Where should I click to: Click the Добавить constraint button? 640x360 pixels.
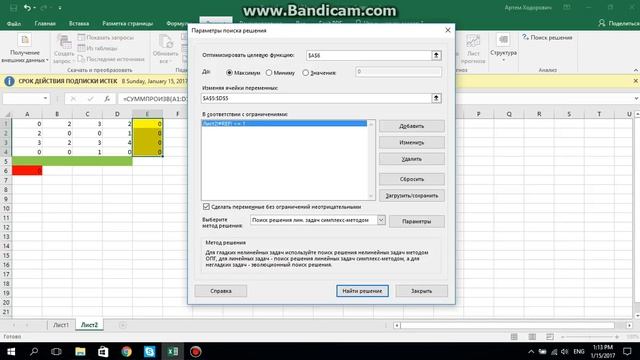(411, 126)
